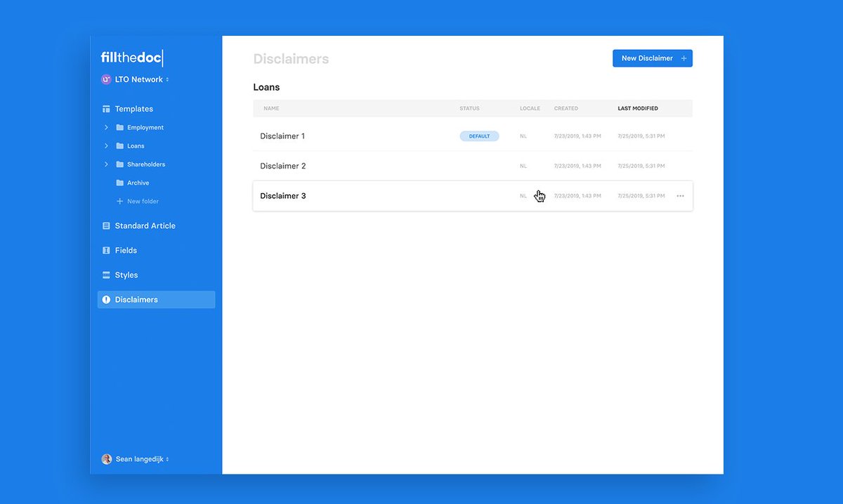Expand the Shareholders folder chevron
The width and height of the screenshot is (843, 504).
[106, 164]
